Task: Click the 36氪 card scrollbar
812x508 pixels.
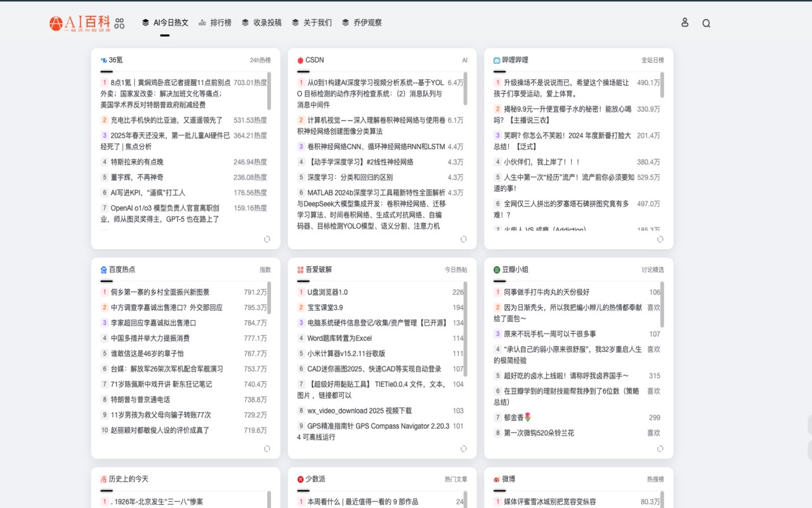Action: tap(269, 91)
